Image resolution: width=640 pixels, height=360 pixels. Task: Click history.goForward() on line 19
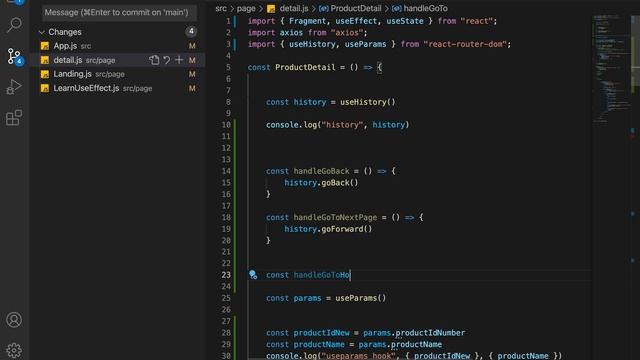click(x=328, y=229)
